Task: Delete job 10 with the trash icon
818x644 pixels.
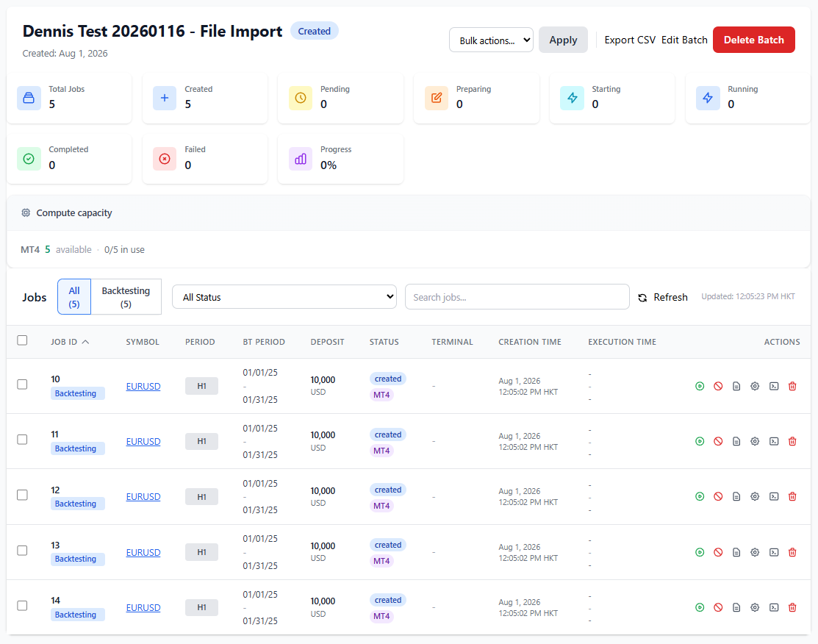Action: pos(792,386)
